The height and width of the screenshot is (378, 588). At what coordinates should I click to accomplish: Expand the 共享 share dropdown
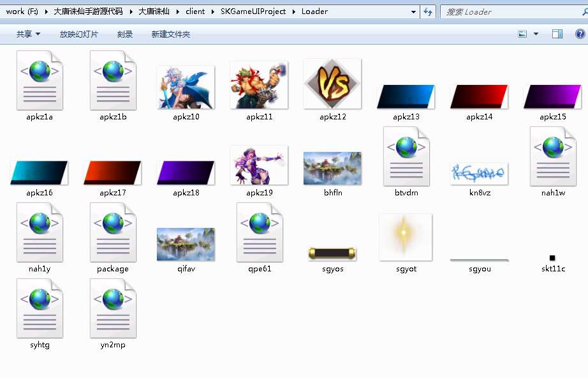tap(28, 34)
